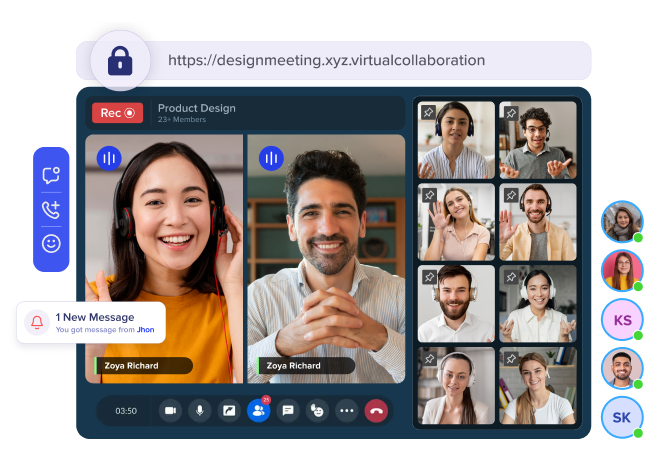Click the reactions emoji icon in toolbar

point(317,410)
